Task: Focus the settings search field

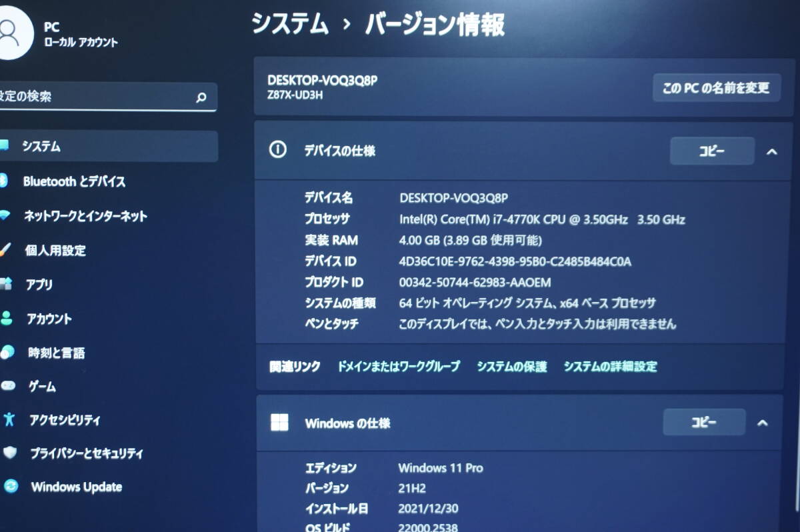Action: pyautogui.click(x=108, y=97)
